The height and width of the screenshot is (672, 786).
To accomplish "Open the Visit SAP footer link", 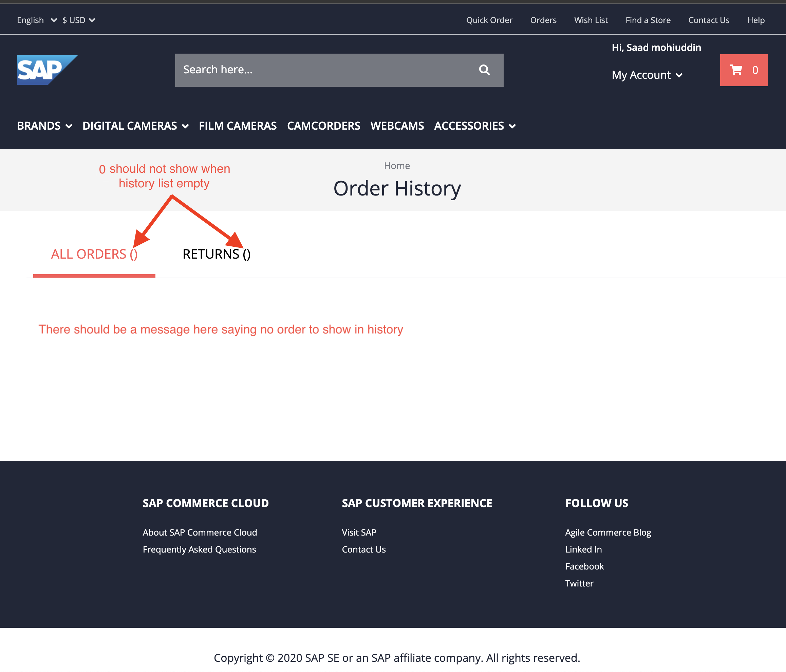I will [359, 533].
